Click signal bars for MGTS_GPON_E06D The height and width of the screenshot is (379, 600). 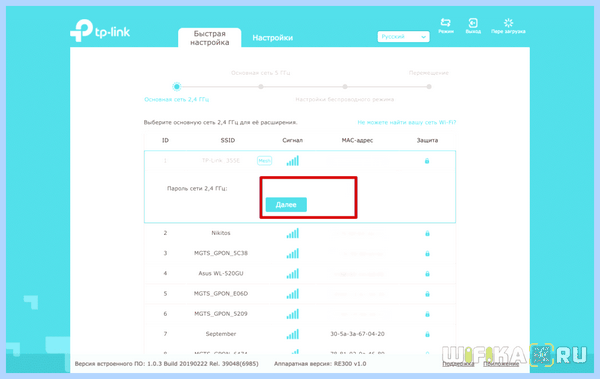pyautogui.click(x=292, y=294)
